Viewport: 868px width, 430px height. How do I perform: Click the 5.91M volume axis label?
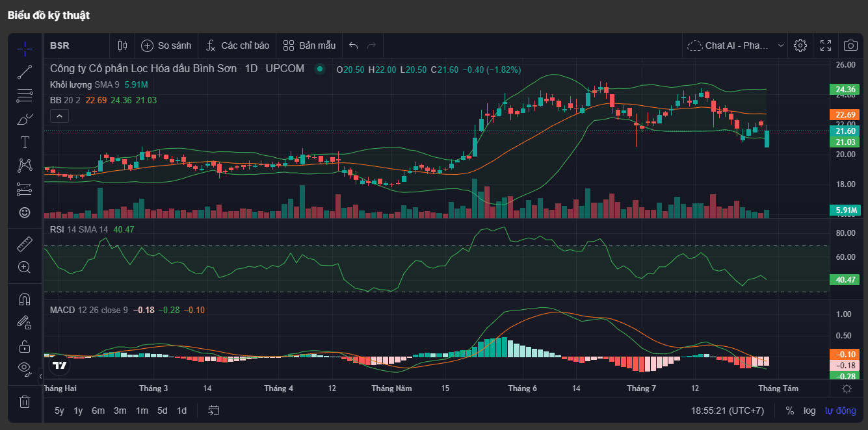(845, 210)
